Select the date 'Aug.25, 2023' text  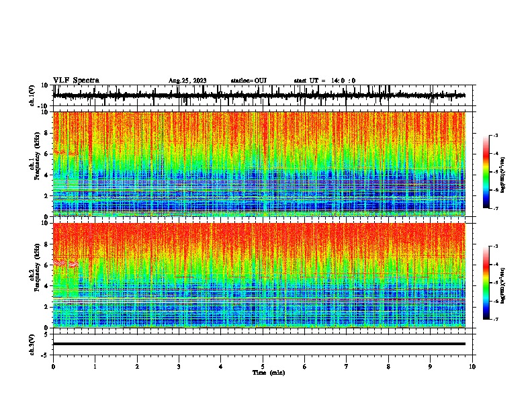tap(187, 81)
